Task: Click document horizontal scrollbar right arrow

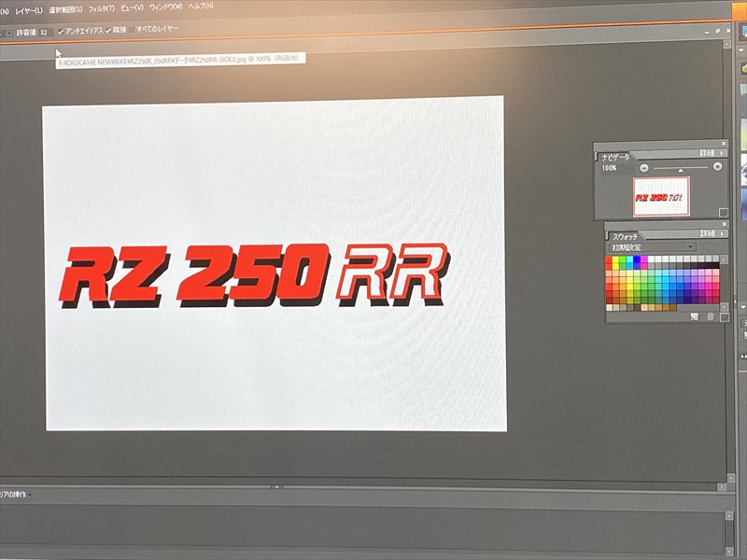Action: click(x=722, y=486)
